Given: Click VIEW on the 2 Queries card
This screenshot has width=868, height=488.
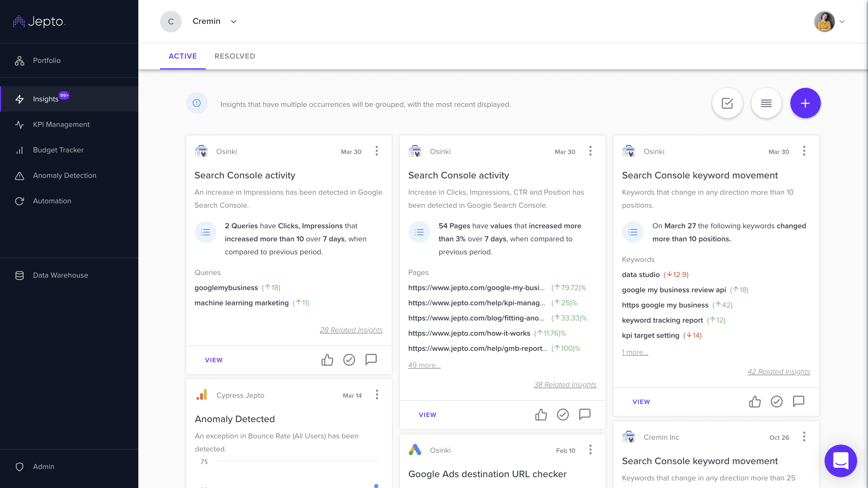Looking at the screenshot, I should (214, 360).
